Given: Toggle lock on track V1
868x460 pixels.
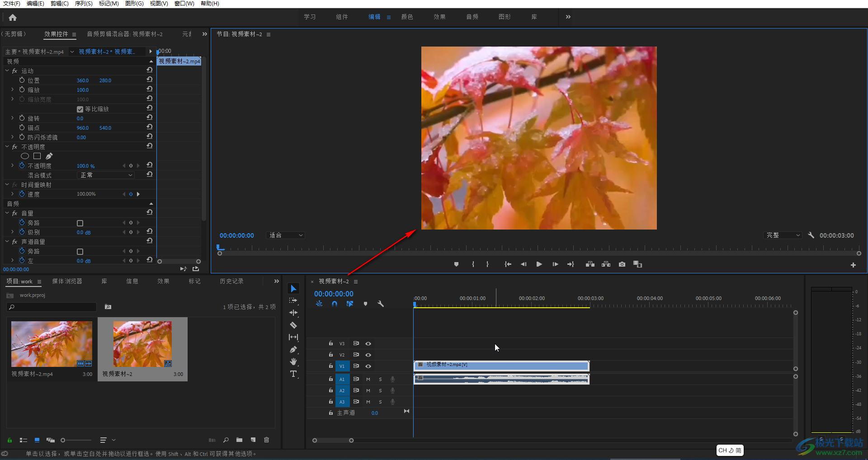Looking at the screenshot, I should pyautogui.click(x=330, y=366).
